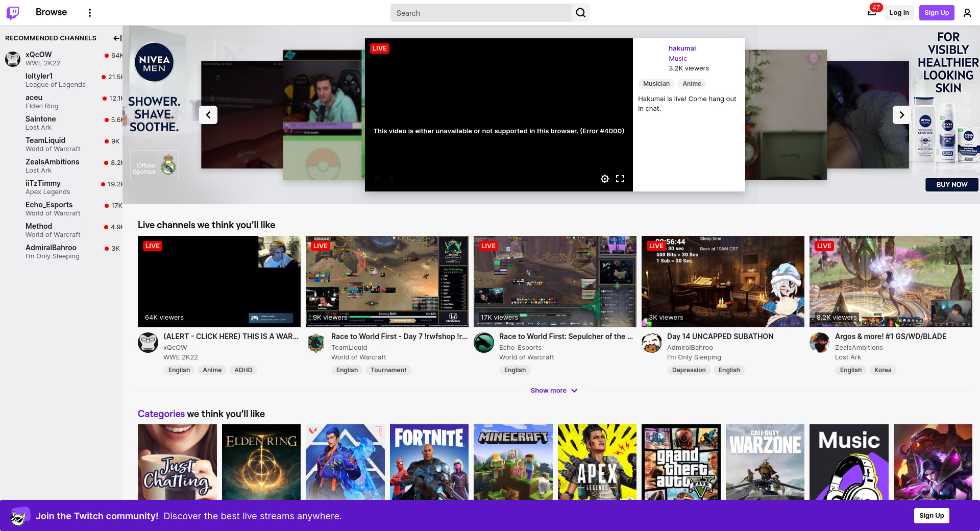
Task: Go to previous featured stream in carousel
Action: (x=208, y=115)
